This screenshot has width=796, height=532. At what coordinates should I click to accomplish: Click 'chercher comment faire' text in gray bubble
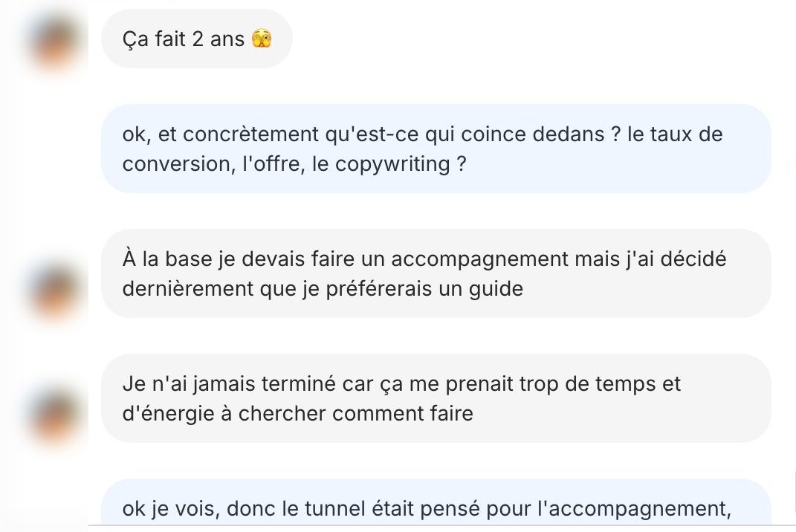click(355, 414)
